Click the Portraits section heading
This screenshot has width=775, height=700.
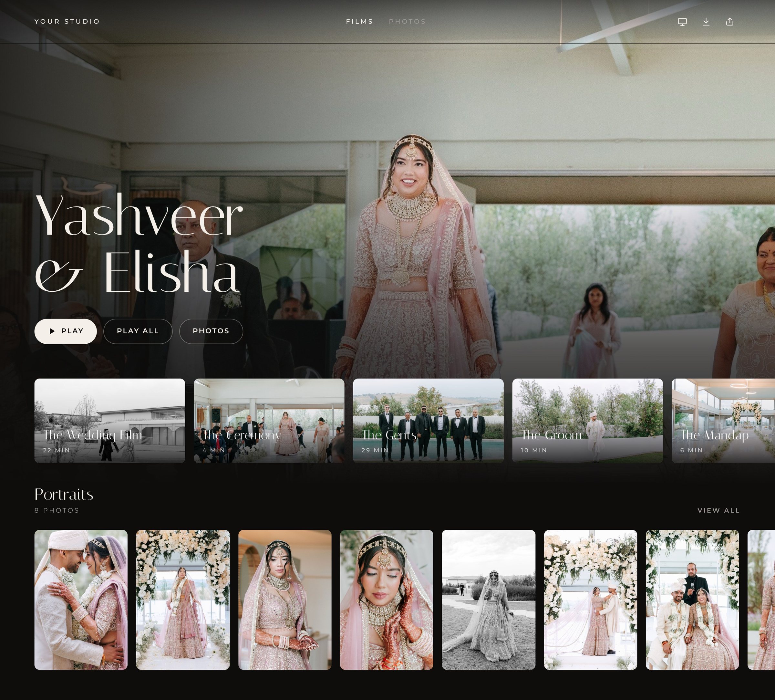64,494
